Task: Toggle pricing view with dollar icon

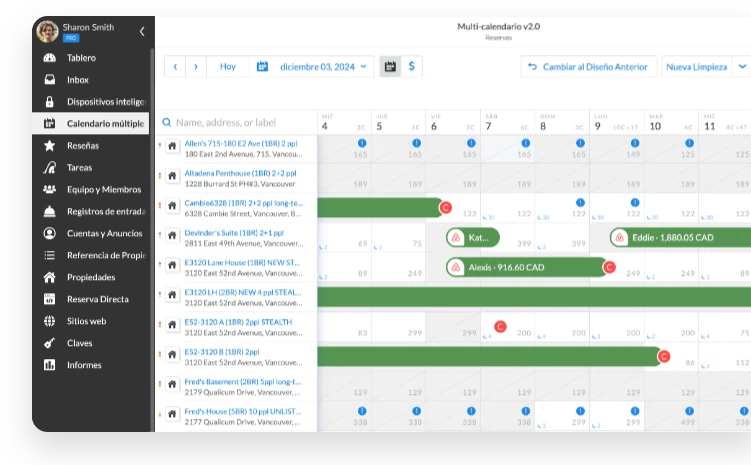Action: coord(412,67)
